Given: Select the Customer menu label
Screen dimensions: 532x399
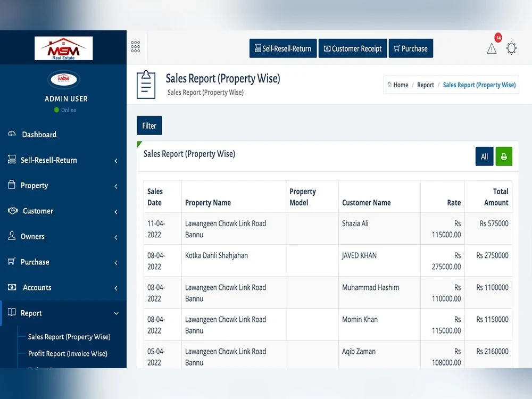Looking at the screenshot, I should 38,211.
